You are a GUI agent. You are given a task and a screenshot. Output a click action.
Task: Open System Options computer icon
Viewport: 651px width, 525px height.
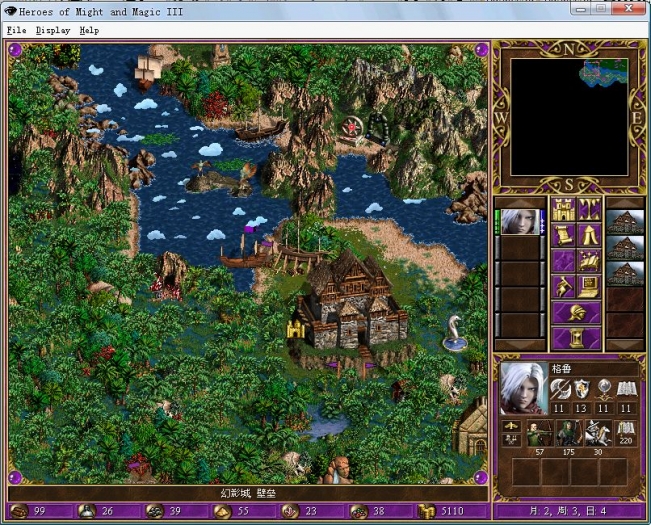(590, 287)
